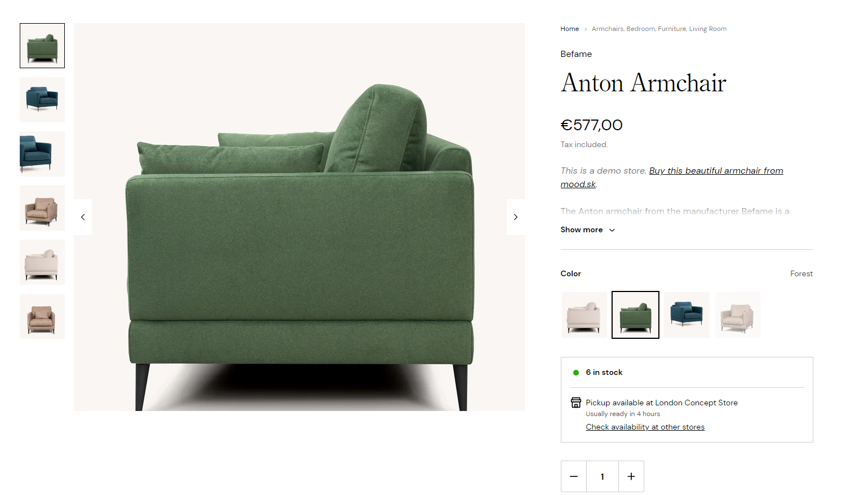Viewport: 868px width, 495px height.
Task: Click the plus quantity button
Action: click(631, 476)
